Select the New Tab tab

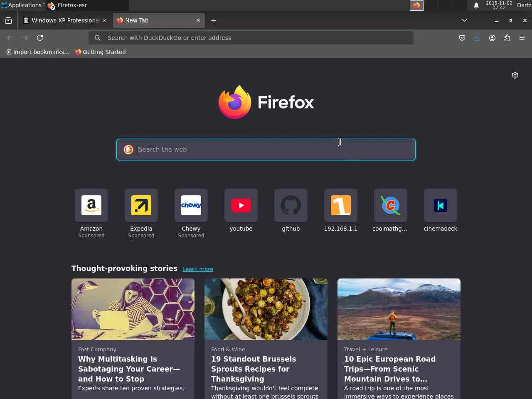click(159, 20)
